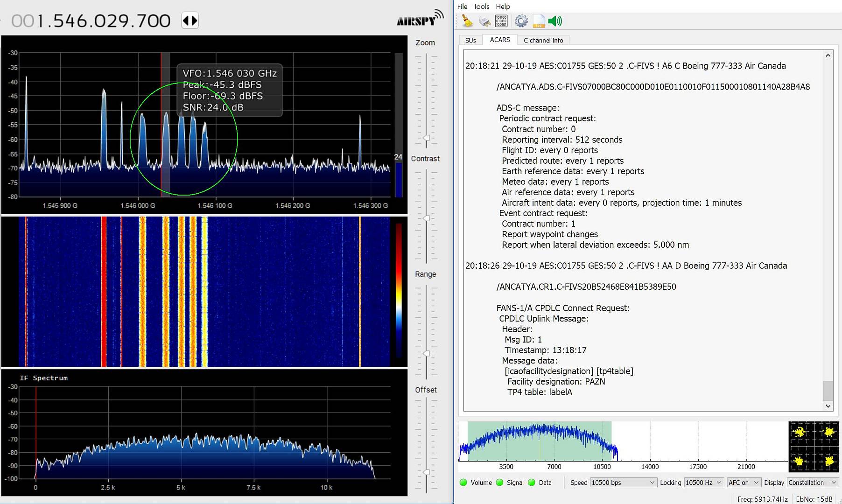Click 'Reporting interval: 512 seconds' text
Image resolution: width=842 pixels, height=504 pixels.
[562, 140]
